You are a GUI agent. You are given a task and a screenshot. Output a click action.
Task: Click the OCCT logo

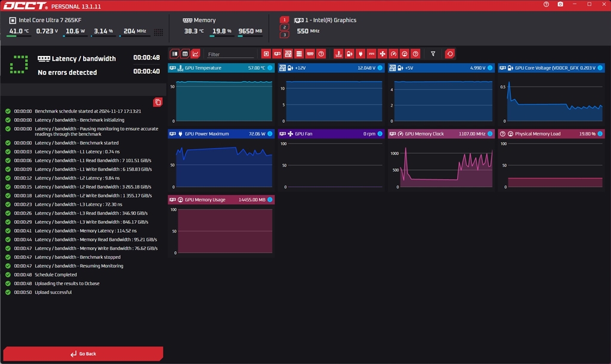[x=26, y=6]
